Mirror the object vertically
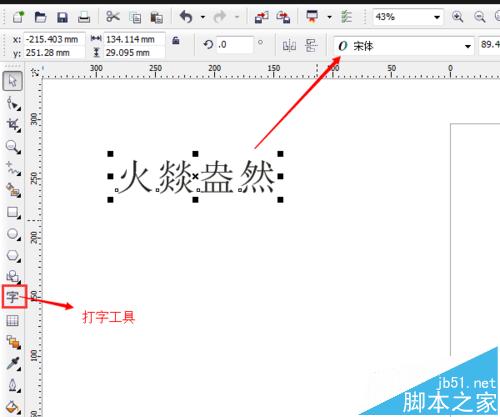The height and width of the screenshot is (417, 500). coord(311,45)
